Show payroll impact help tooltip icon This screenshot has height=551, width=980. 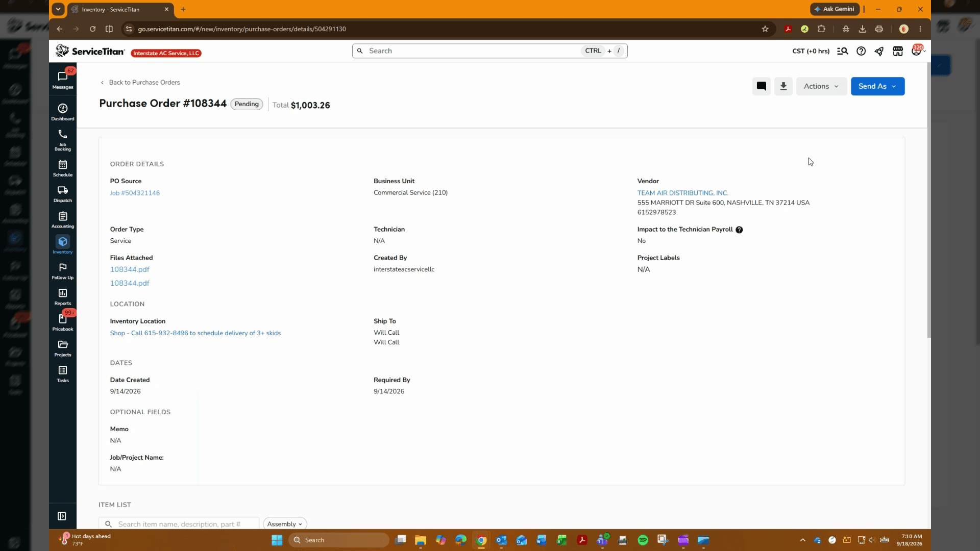[739, 230]
